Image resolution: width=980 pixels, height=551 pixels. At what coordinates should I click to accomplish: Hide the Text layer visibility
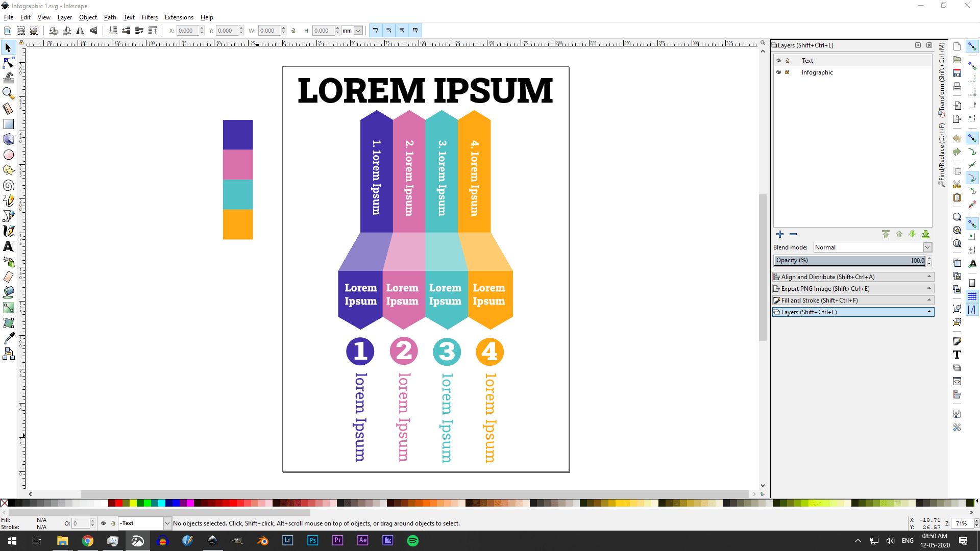[779, 60]
